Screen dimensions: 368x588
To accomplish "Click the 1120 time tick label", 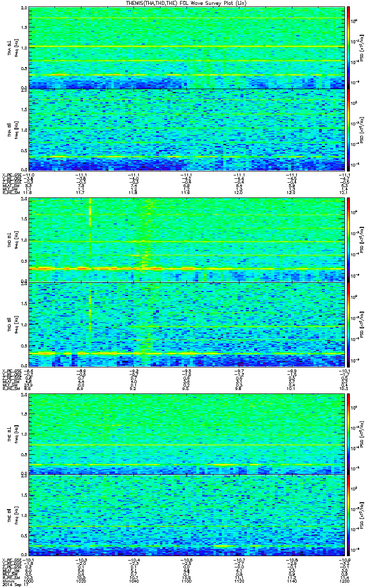I will coord(238,581).
